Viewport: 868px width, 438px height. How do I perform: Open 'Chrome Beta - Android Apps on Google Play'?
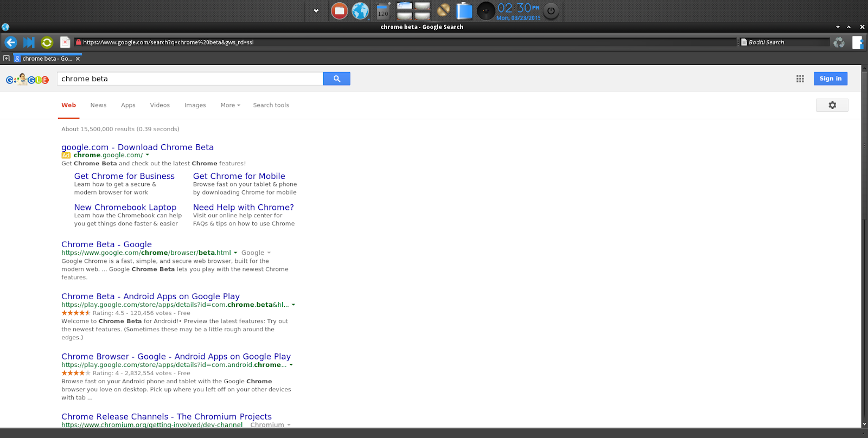150,297
